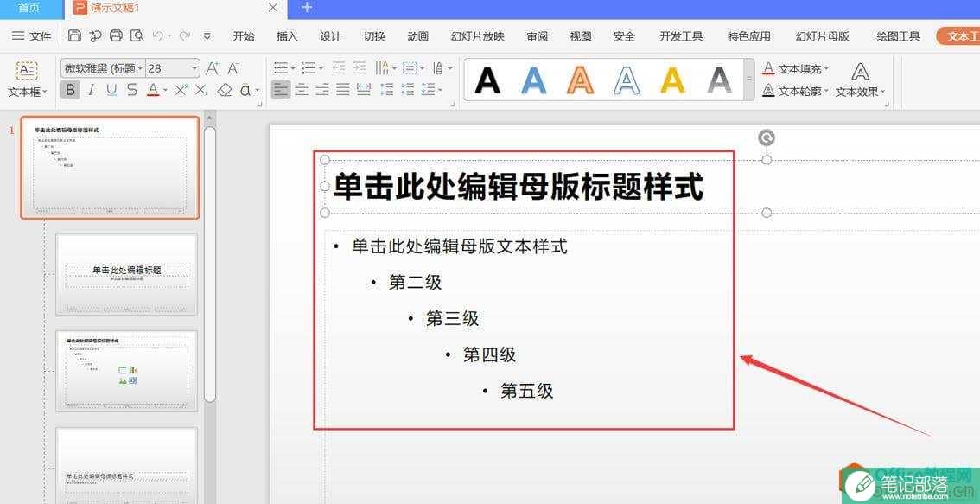Toggle Bold formatting

[70, 90]
